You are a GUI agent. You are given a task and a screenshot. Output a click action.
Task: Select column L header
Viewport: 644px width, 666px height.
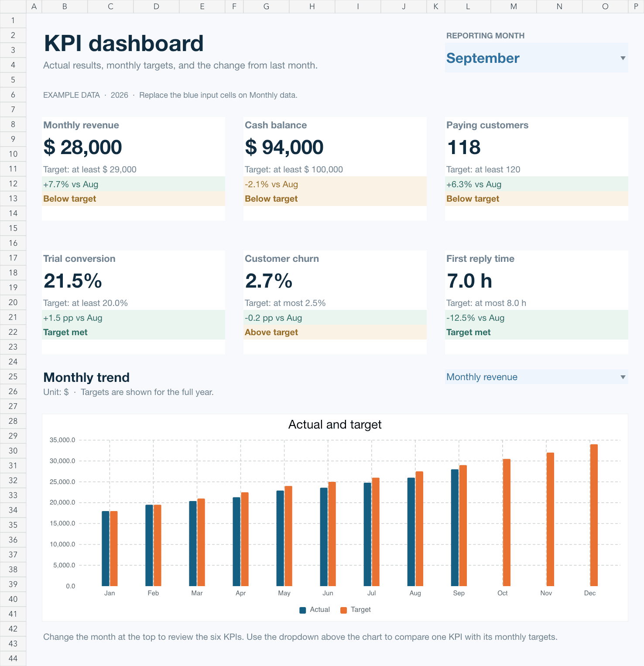pos(468,7)
